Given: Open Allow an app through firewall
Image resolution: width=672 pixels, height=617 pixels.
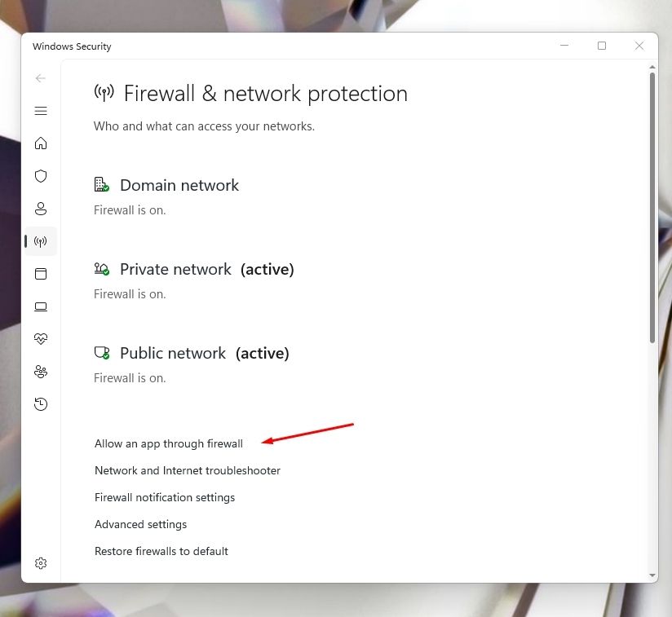Looking at the screenshot, I should 169,443.
